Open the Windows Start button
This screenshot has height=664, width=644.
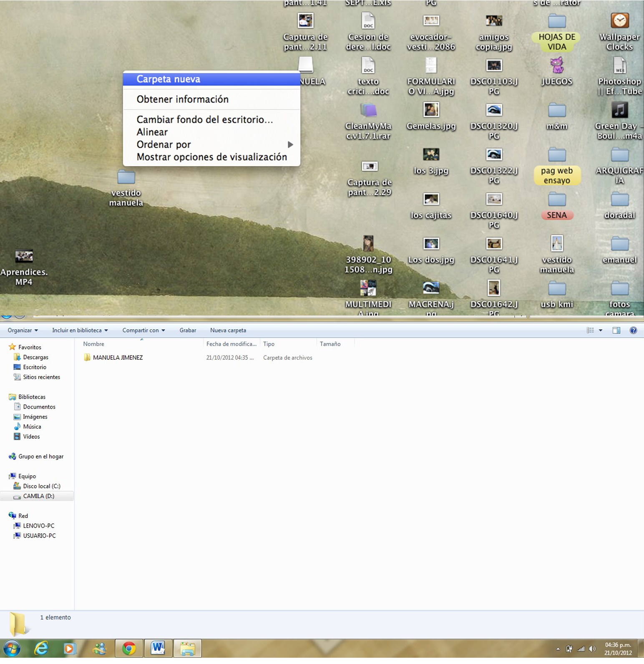pyautogui.click(x=12, y=649)
